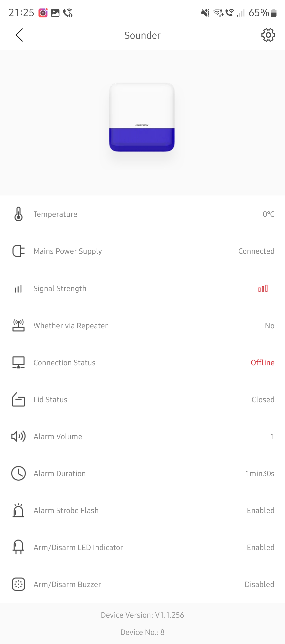Tap the Hikvision sounder device image
The height and width of the screenshot is (644, 285).
click(142, 117)
